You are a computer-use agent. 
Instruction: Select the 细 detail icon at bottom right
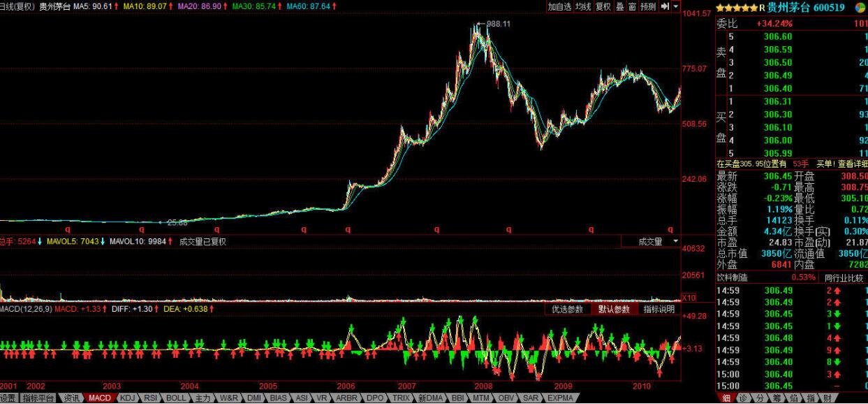(x=726, y=398)
